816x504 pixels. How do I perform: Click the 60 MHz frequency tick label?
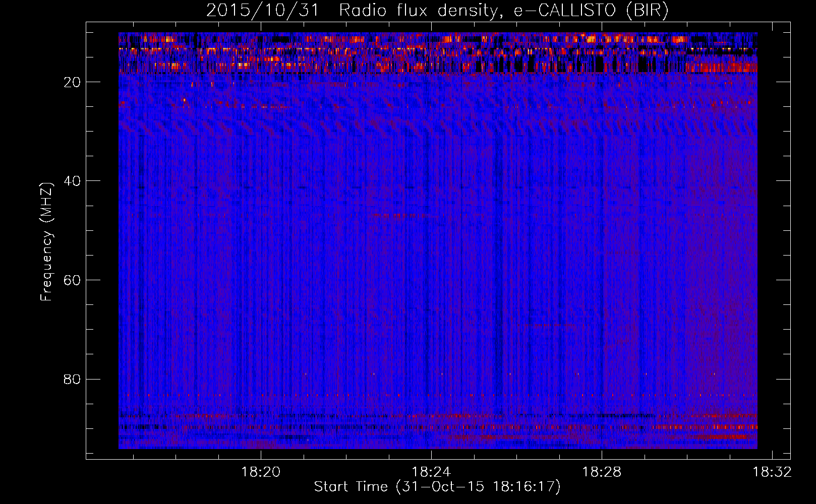coord(73,280)
